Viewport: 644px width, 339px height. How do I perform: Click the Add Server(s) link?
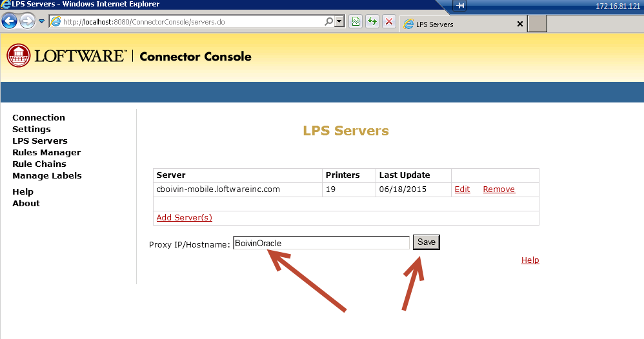[184, 218]
